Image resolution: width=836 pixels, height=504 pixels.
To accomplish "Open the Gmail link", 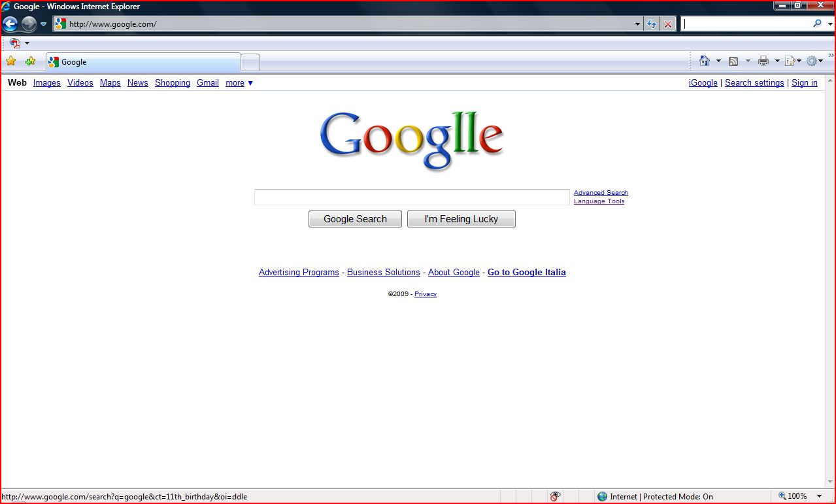I will click(x=207, y=83).
